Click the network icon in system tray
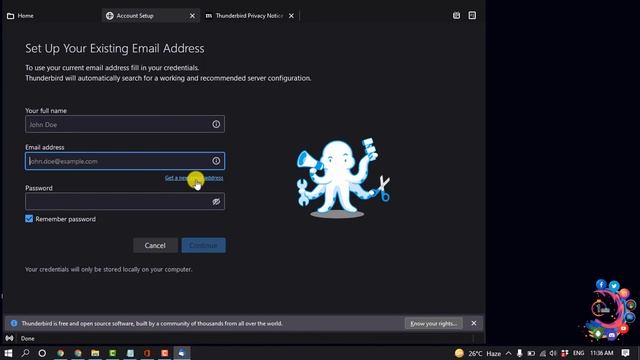 click(542, 353)
